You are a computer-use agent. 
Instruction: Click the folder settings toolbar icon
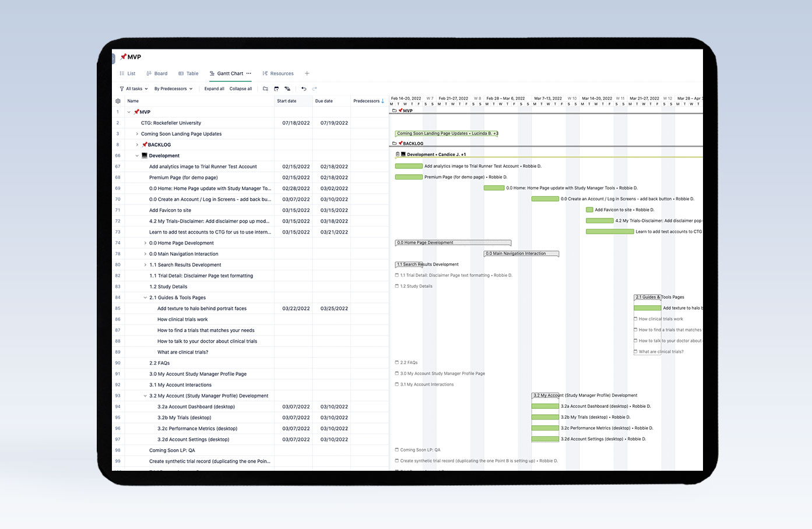266,89
